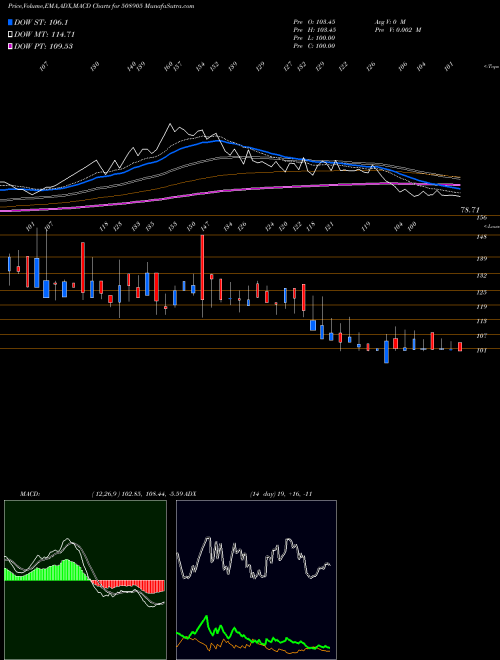Click the magenta DOW PT legend swatch
The height and width of the screenshot is (660, 500).
[x=11, y=46]
